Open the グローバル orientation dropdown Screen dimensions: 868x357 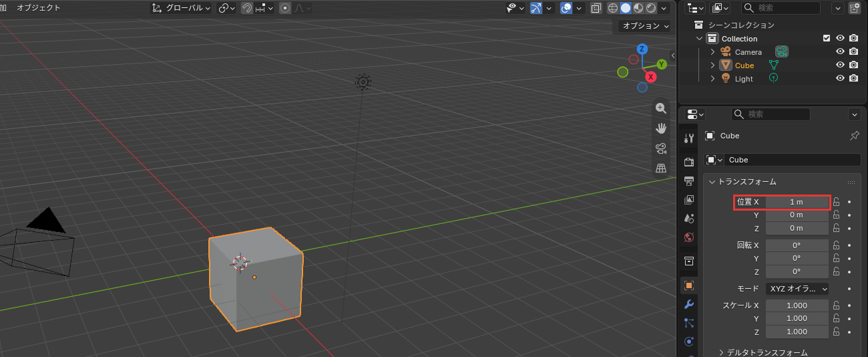click(180, 8)
